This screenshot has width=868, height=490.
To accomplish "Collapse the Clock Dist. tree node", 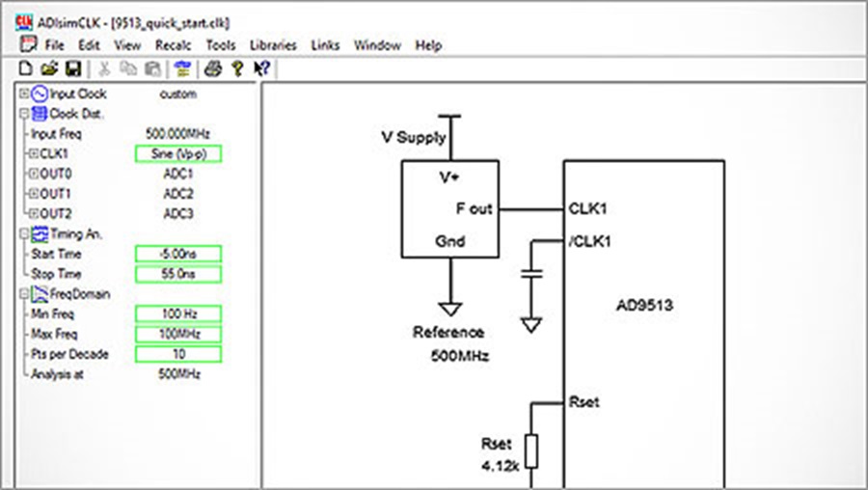I will 24,114.
